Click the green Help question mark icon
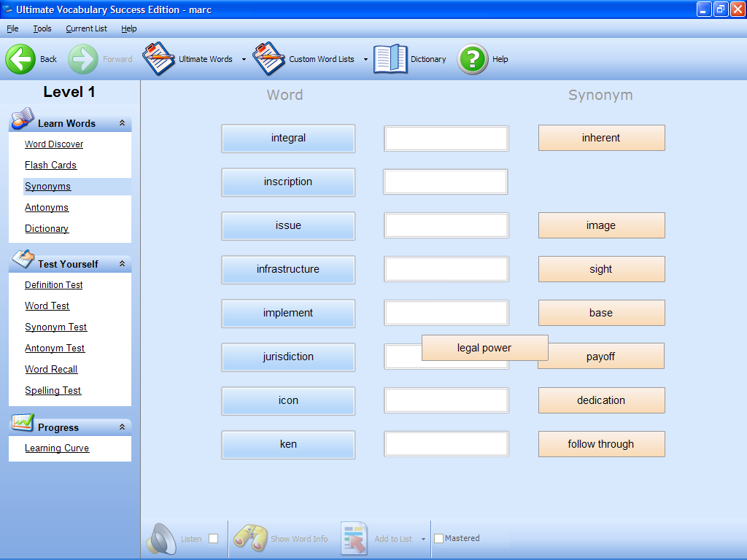Image resolution: width=747 pixels, height=560 pixels. [473, 59]
